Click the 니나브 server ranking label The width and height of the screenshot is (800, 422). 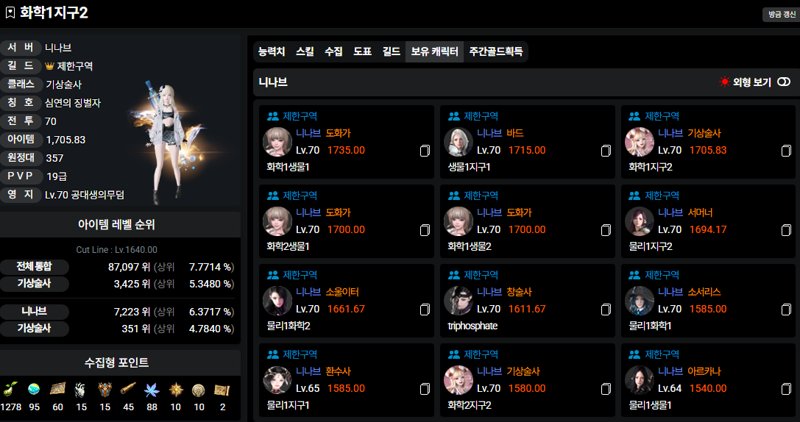click(34, 312)
